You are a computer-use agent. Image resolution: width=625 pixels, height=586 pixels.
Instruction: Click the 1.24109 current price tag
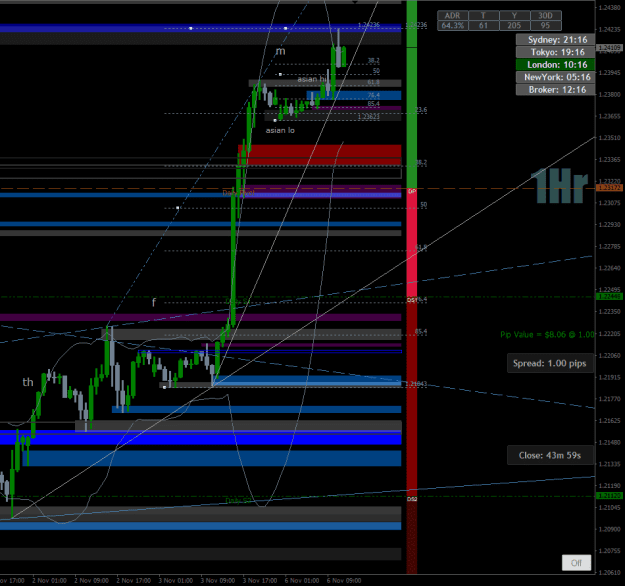coord(610,48)
